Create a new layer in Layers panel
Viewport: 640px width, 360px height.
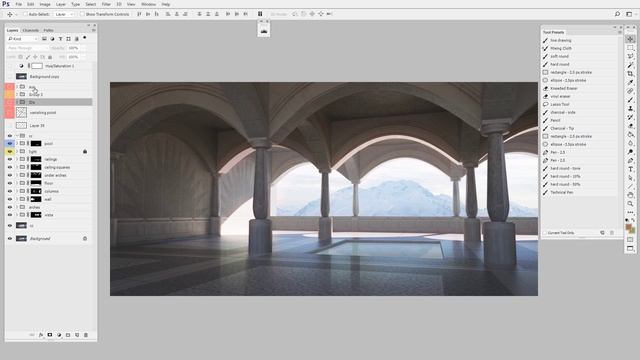click(x=77, y=335)
